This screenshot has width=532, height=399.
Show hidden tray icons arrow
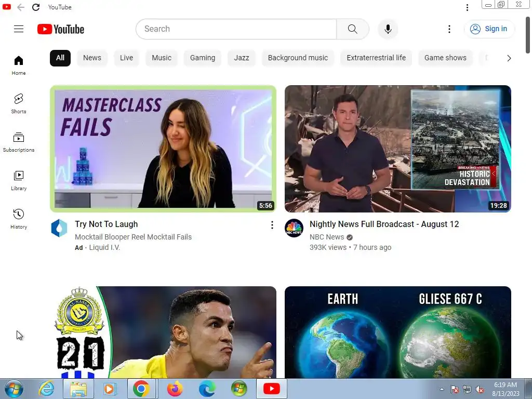pyautogui.click(x=442, y=390)
